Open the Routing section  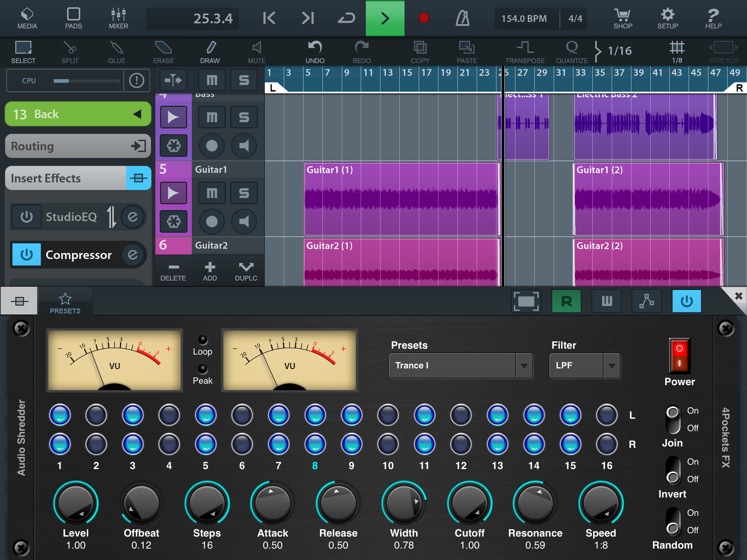click(x=78, y=146)
